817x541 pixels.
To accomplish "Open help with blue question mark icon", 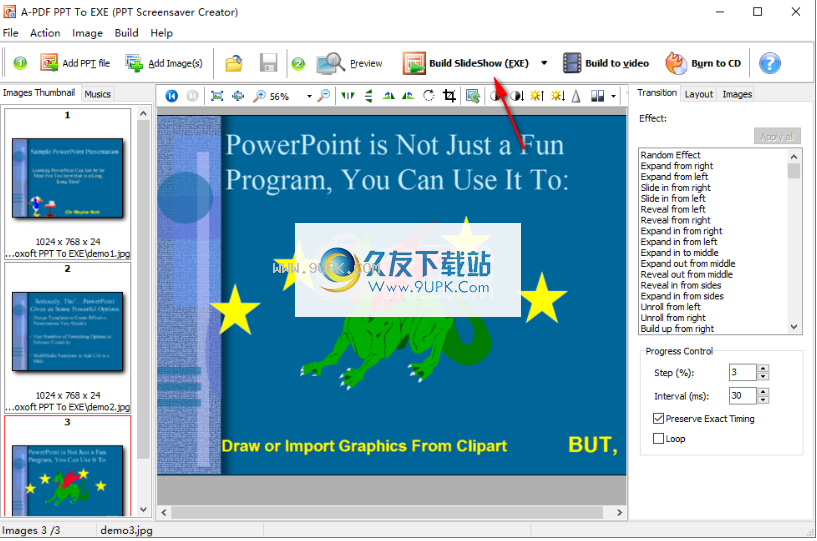I will pyautogui.click(x=770, y=63).
